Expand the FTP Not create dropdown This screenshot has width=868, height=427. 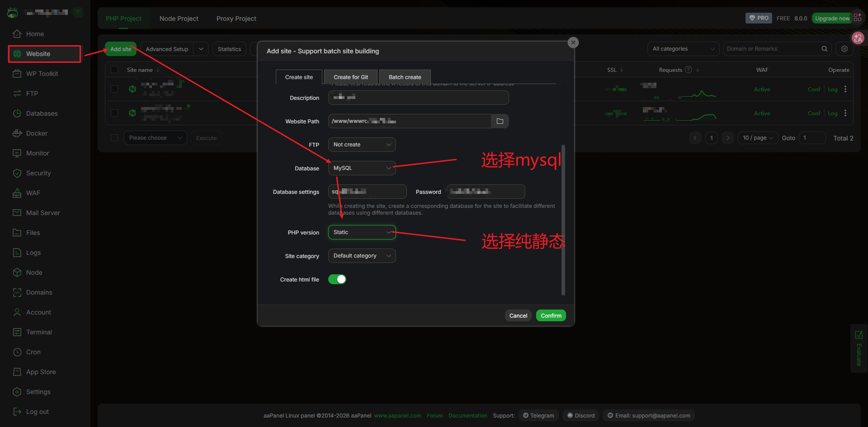coord(362,145)
